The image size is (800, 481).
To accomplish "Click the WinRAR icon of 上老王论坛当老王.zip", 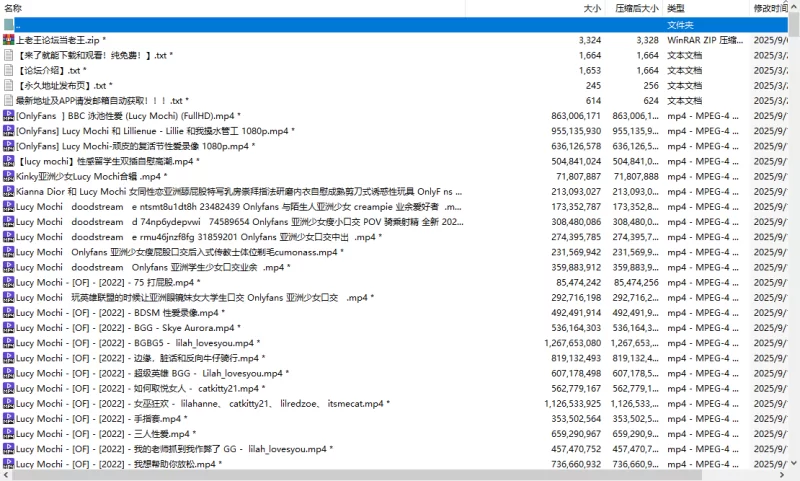I will click(x=9, y=40).
